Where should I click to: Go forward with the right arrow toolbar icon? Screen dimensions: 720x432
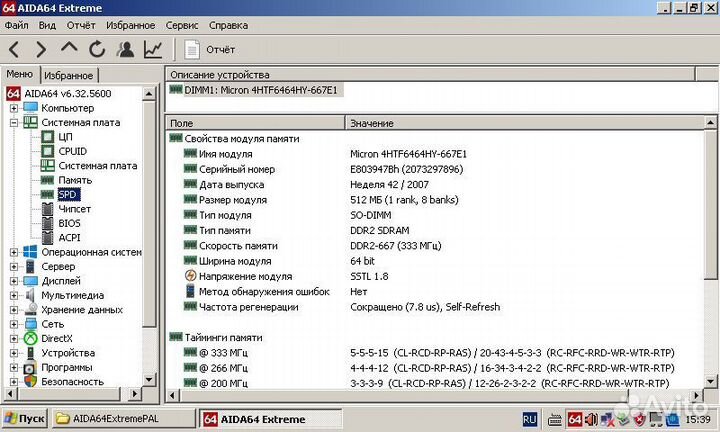[41, 49]
